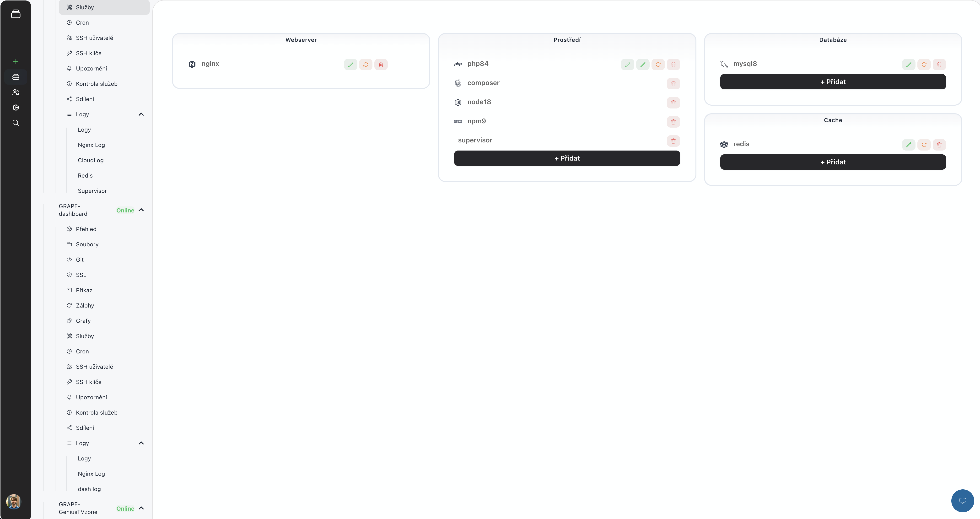Edit the mysql8 database configuration
This screenshot has width=980, height=519.
[x=909, y=64]
